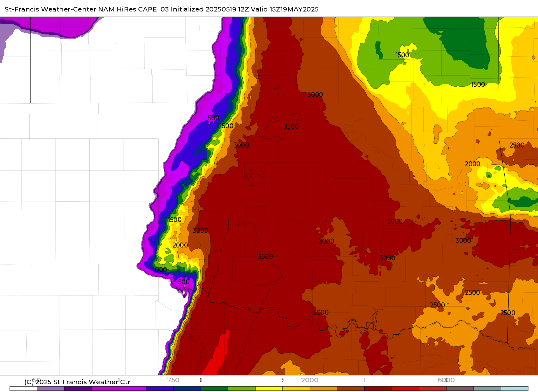Click the navy blue color bar swatch
The width and height of the screenshot is (538, 392).
187,389
